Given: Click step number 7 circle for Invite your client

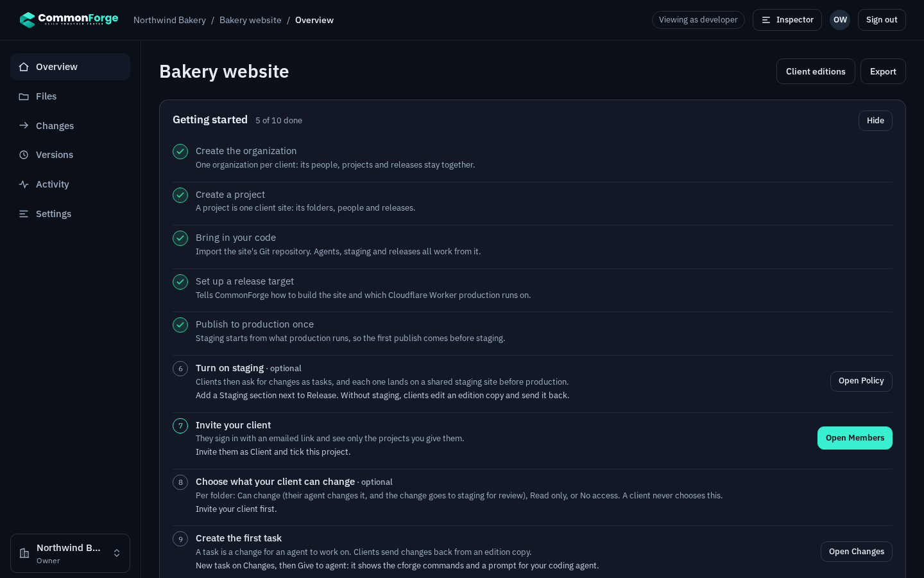Looking at the screenshot, I should coord(180,426).
